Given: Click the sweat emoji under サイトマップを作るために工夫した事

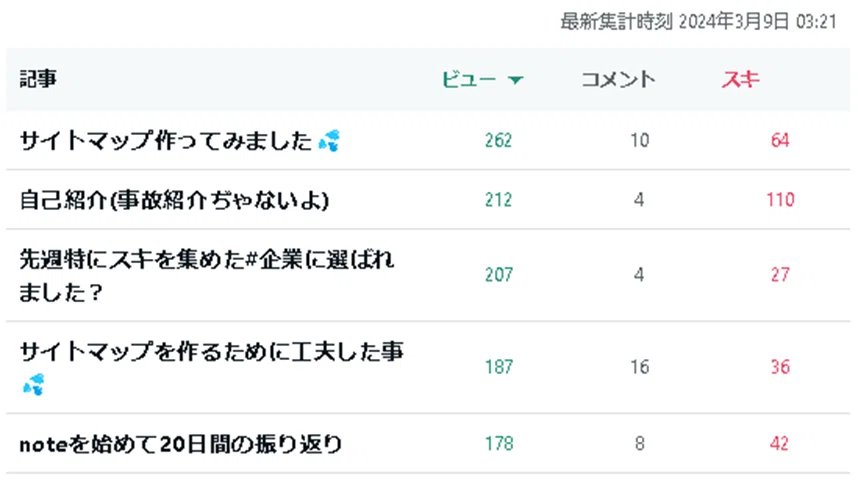Looking at the screenshot, I should 33,385.
